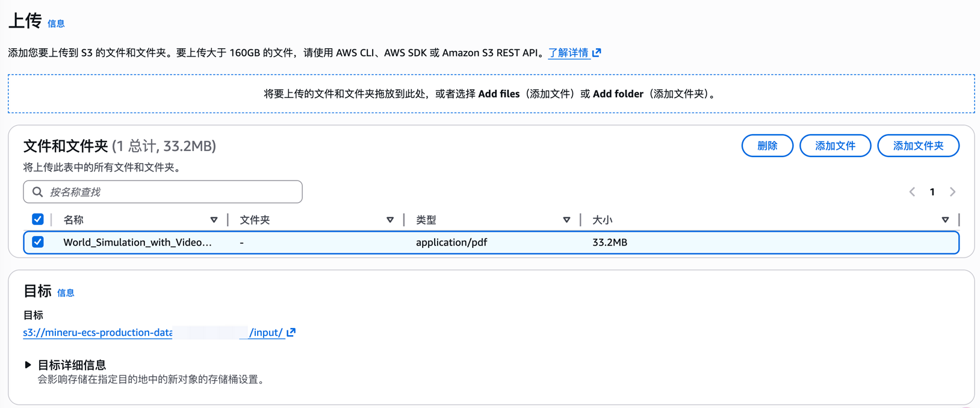Click the 大小 column header text

pyautogui.click(x=603, y=220)
